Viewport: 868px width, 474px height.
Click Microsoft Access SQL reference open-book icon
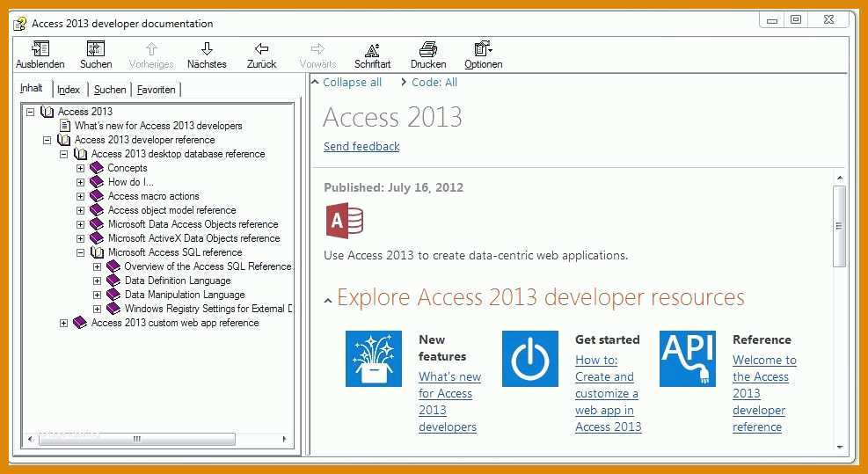[97, 252]
